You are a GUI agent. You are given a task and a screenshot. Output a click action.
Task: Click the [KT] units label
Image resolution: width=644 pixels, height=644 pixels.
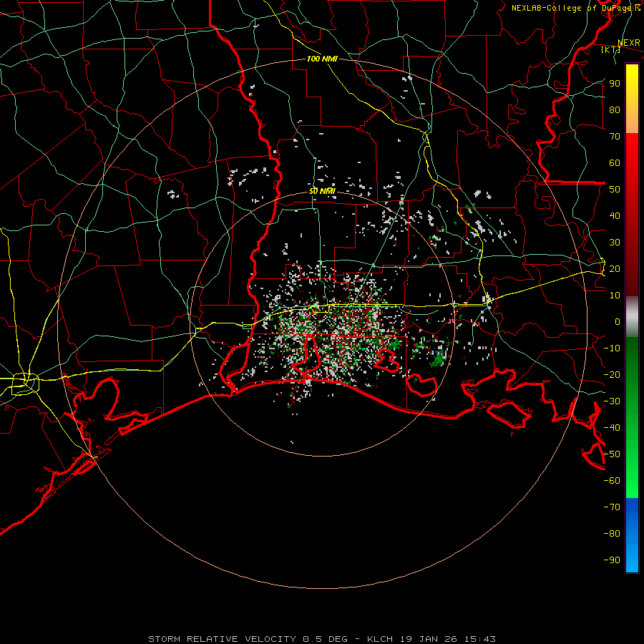610,49
